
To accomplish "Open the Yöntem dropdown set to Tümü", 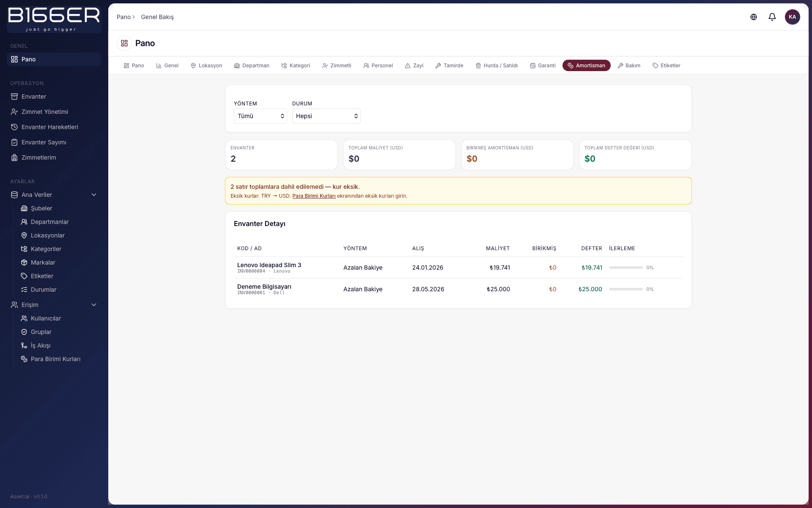I will pos(261,116).
